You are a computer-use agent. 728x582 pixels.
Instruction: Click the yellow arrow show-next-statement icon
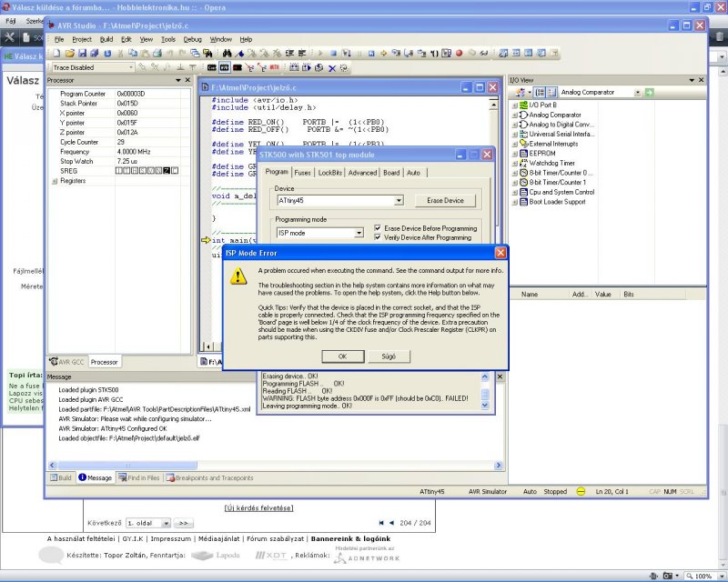coord(383,54)
